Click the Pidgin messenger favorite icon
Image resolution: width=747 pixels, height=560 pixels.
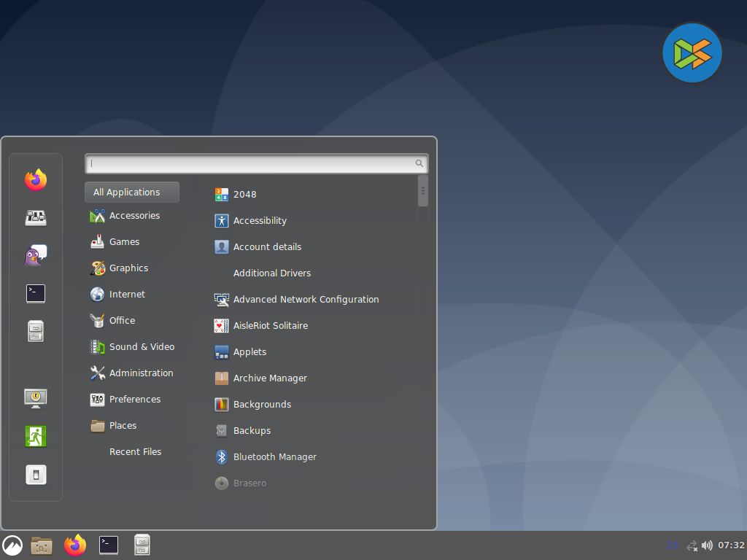(x=36, y=255)
